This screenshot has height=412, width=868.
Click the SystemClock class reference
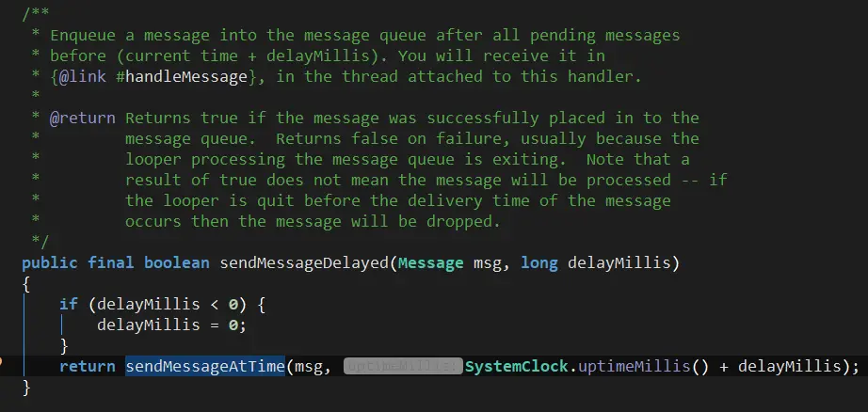(x=516, y=366)
